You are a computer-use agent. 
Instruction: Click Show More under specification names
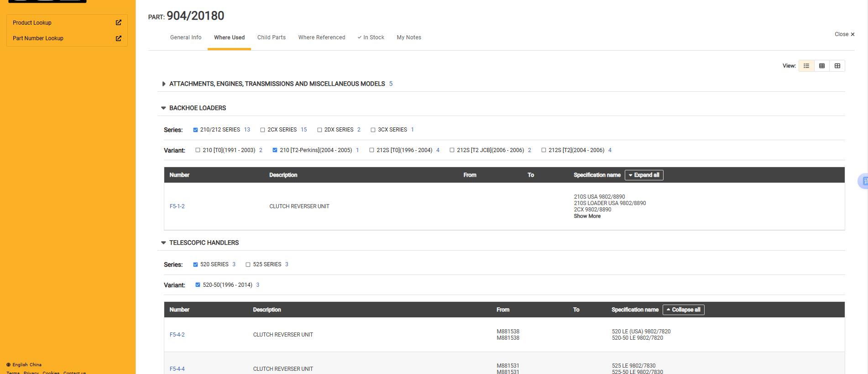click(x=587, y=216)
